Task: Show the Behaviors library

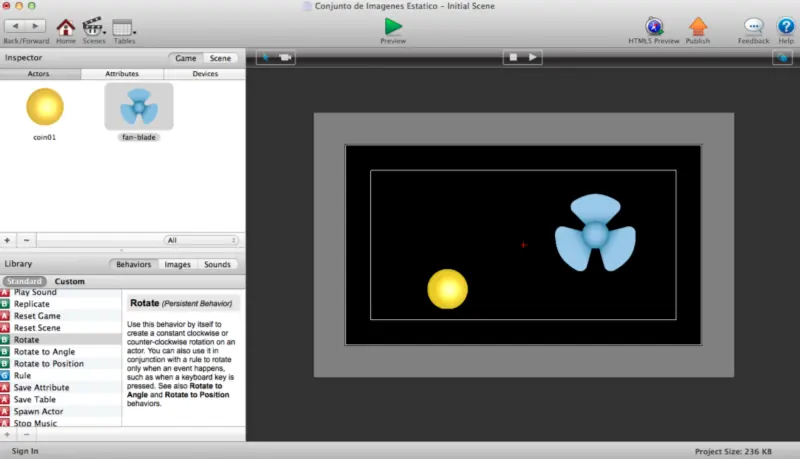Action: (134, 264)
